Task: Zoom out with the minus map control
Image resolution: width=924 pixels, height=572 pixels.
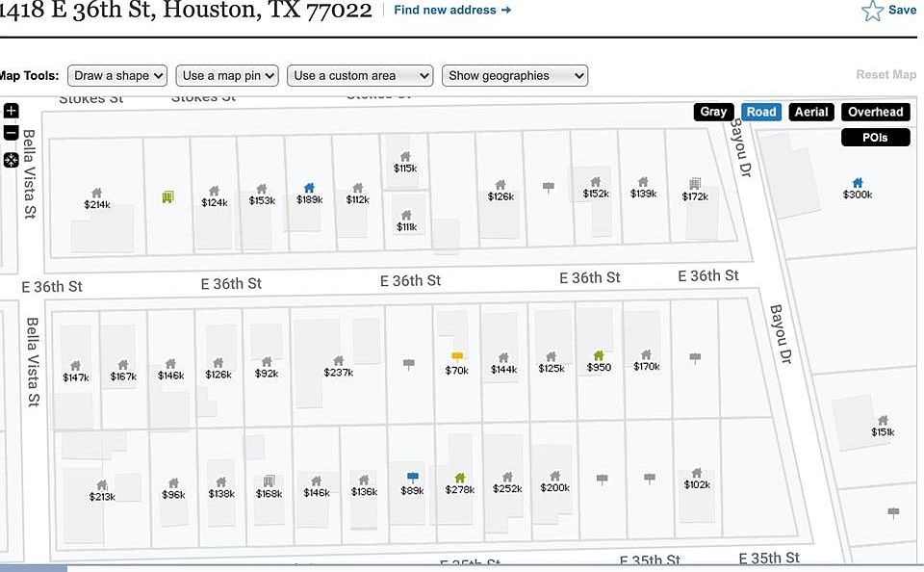Action: (12, 133)
